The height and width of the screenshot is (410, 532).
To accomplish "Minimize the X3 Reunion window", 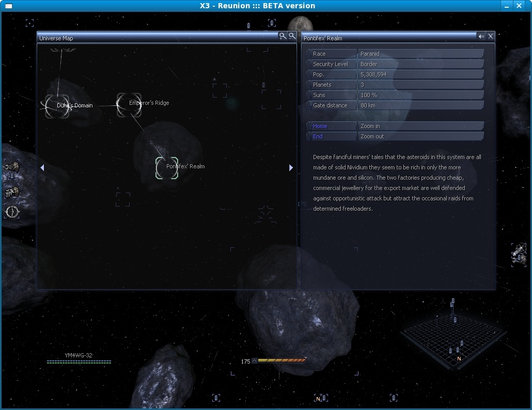I will click(x=507, y=6).
